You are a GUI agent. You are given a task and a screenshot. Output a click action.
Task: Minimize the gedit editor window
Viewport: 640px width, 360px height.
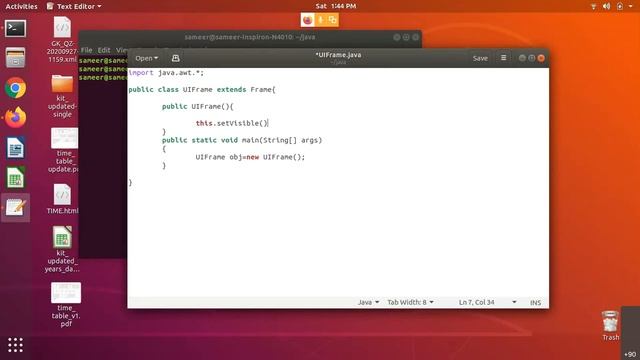click(x=522, y=58)
